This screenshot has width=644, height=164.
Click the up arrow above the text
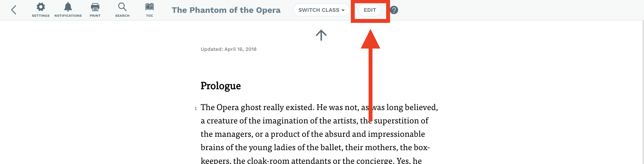click(x=321, y=35)
